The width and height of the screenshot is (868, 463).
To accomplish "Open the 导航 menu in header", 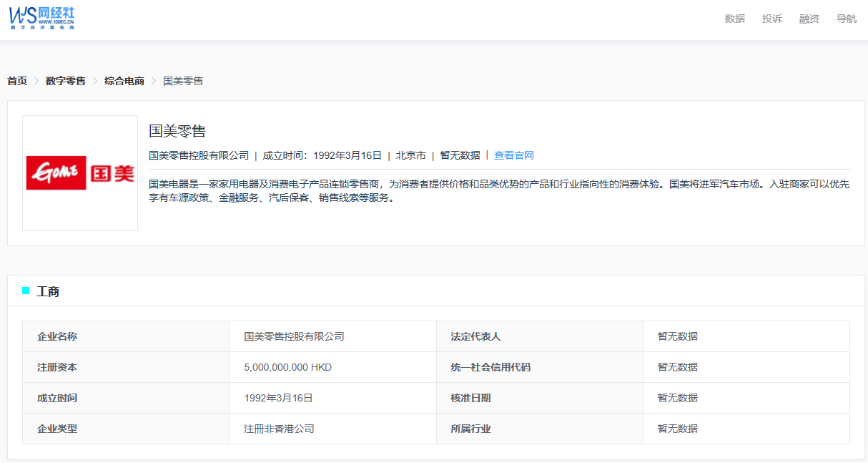I will 846,19.
